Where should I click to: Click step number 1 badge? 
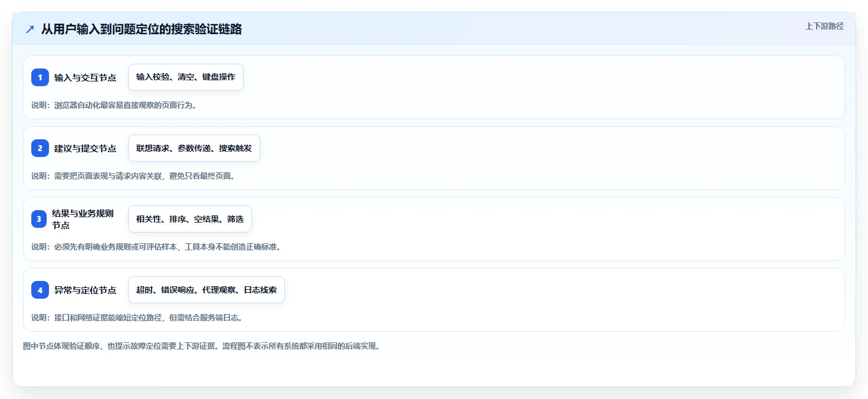pos(40,77)
